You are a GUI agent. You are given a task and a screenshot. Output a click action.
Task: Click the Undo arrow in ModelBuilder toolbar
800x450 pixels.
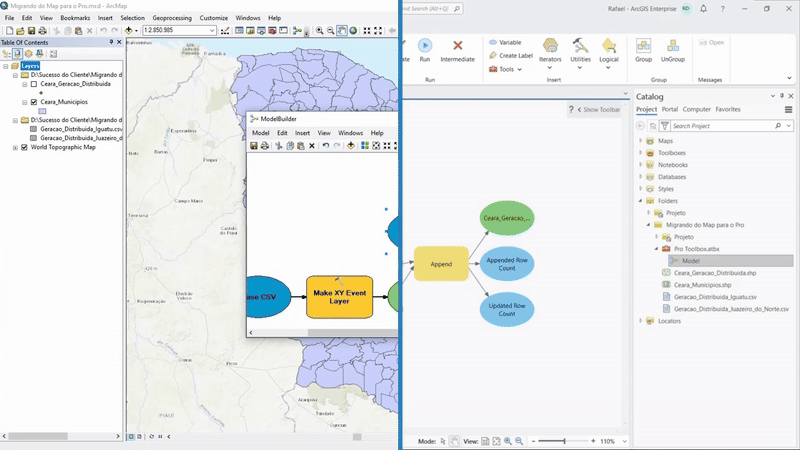326,146
